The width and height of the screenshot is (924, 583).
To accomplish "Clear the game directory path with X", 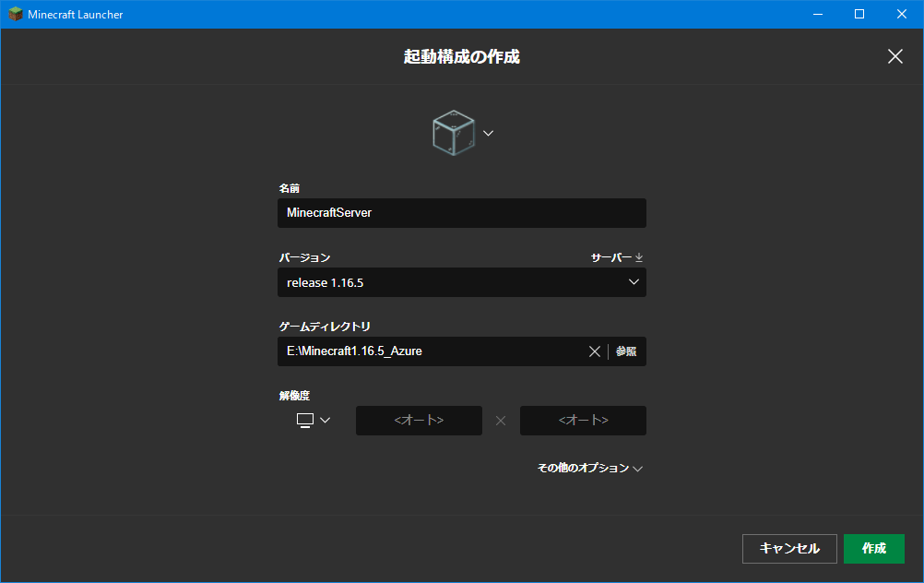I will (595, 351).
